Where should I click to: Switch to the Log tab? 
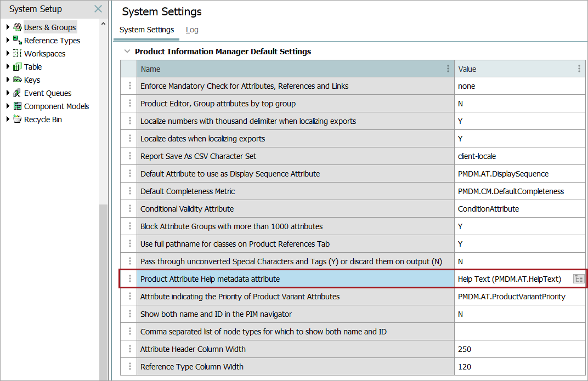pyautogui.click(x=192, y=30)
